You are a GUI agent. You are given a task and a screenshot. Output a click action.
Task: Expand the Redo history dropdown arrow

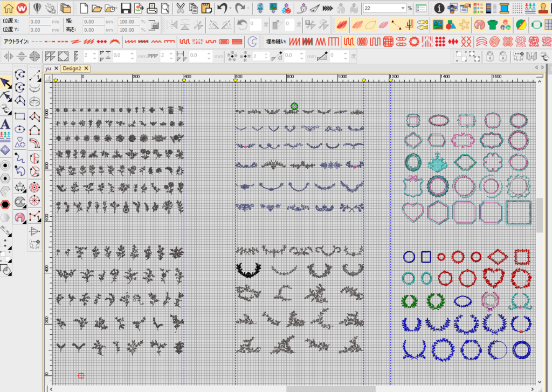249,8
